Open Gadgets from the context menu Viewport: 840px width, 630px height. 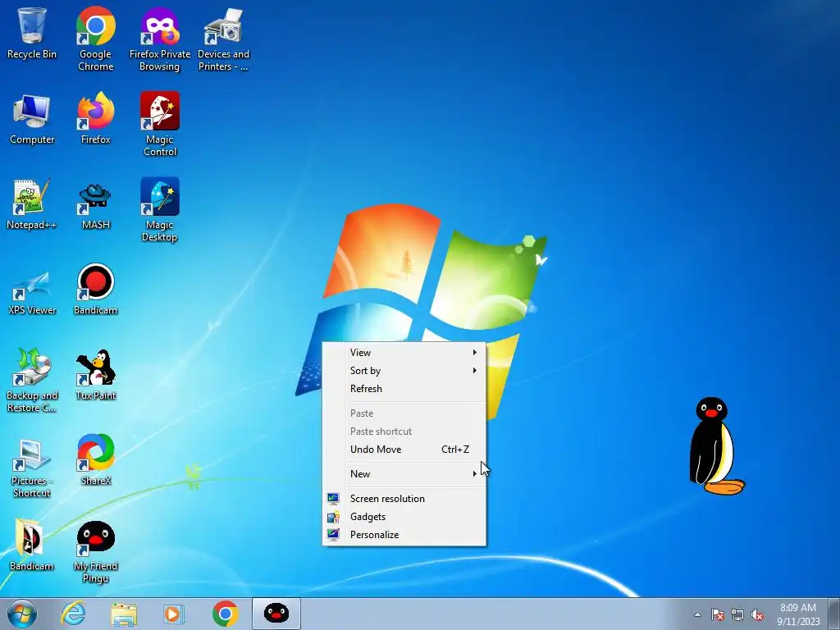click(x=404, y=517)
